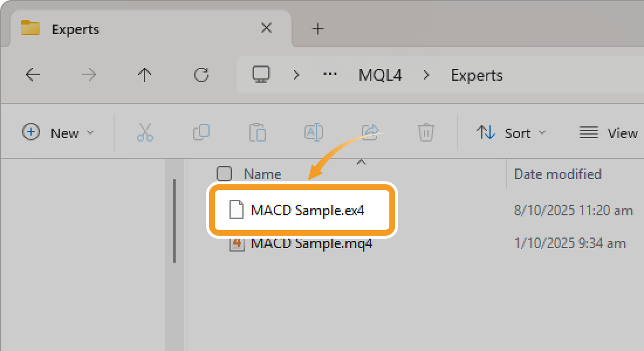Click the Rename icon in toolbar
The image size is (644, 351).
[x=314, y=133]
